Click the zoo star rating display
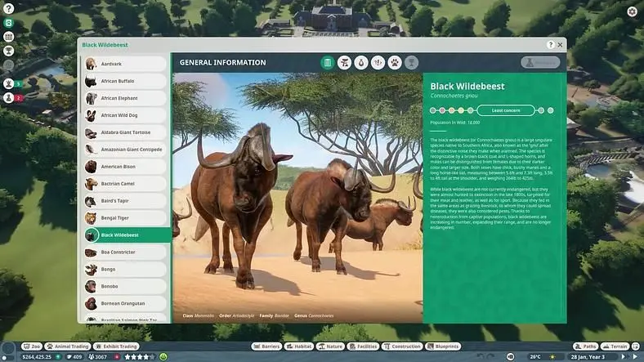The height and width of the screenshot is (362, 644). (x=140, y=356)
